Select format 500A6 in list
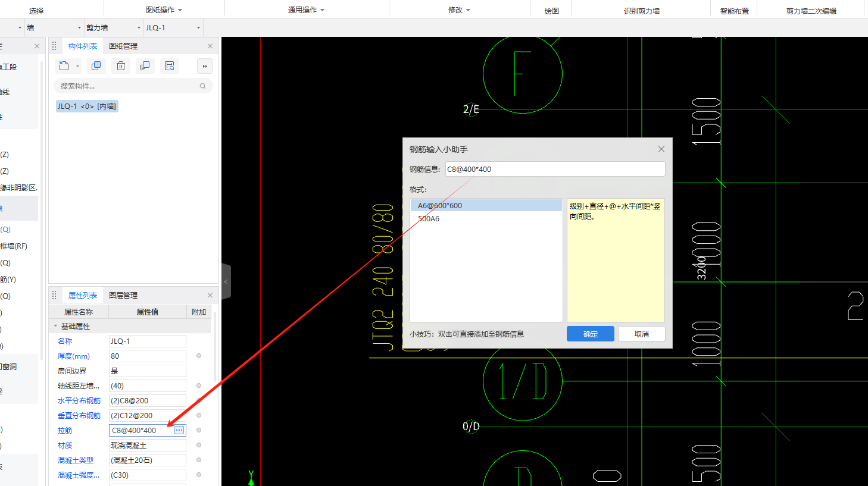The image size is (868, 486). pyautogui.click(x=486, y=218)
